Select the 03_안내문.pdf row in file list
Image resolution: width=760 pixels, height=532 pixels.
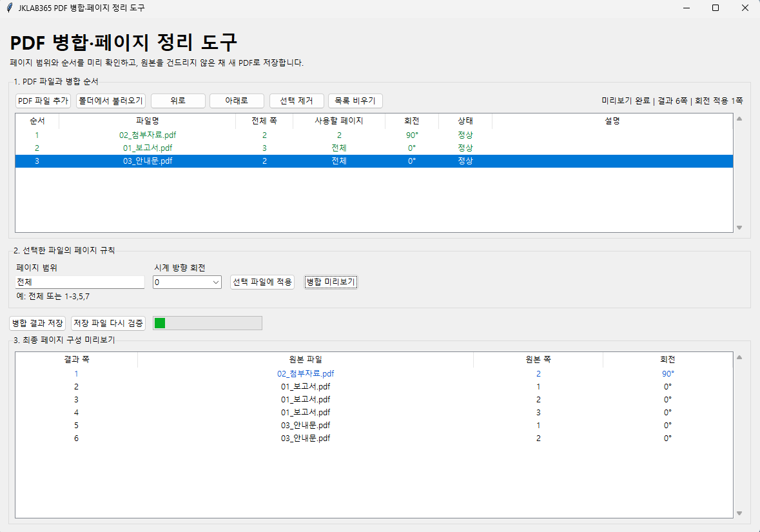click(x=374, y=161)
